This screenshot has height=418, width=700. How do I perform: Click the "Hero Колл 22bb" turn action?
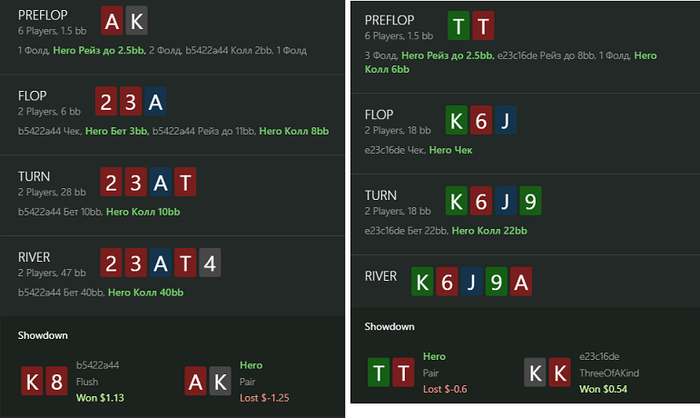492,232
